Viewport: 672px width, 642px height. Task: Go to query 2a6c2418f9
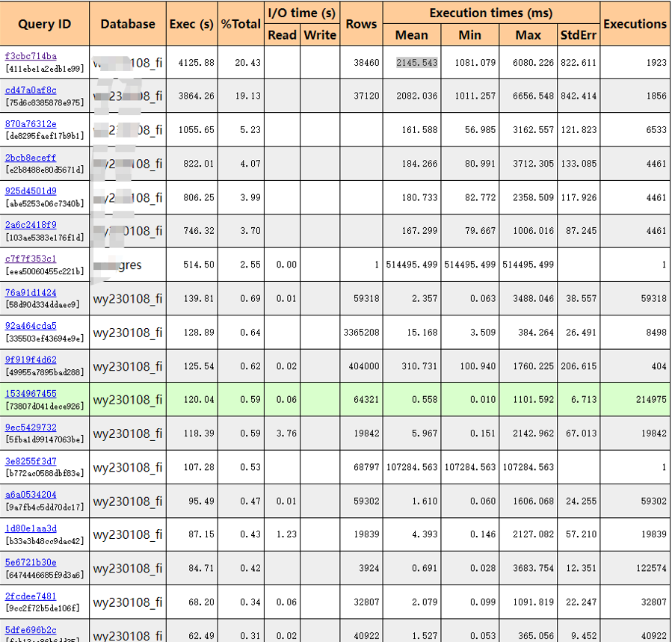31,225
